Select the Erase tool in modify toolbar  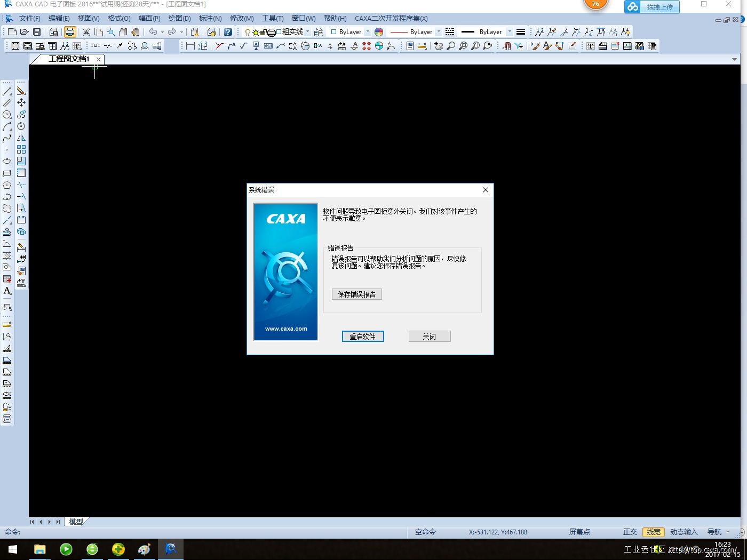(21, 91)
